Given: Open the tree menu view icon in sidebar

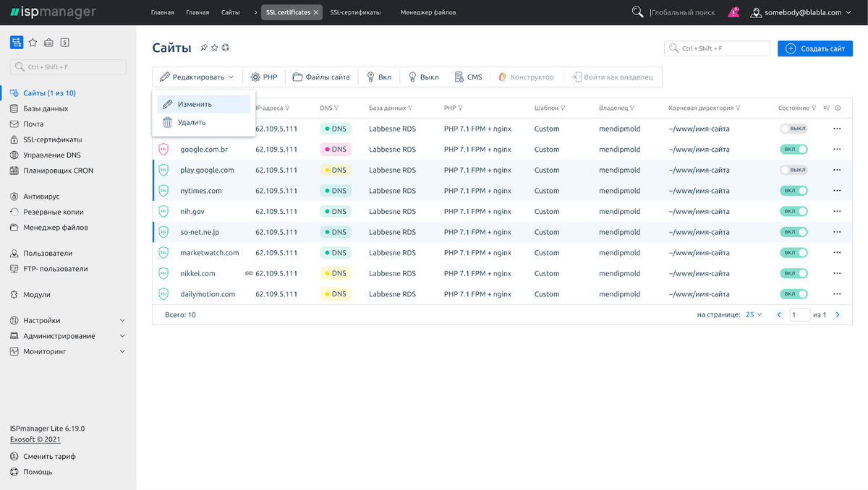Looking at the screenshot, I should pyautogui.click(x=17, y=43).
